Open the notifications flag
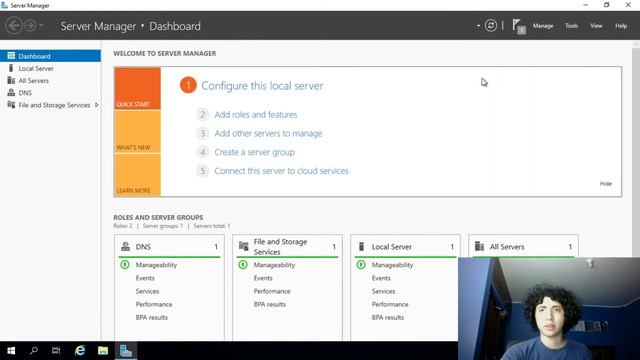640x360 pixels. tap(519, 27)
